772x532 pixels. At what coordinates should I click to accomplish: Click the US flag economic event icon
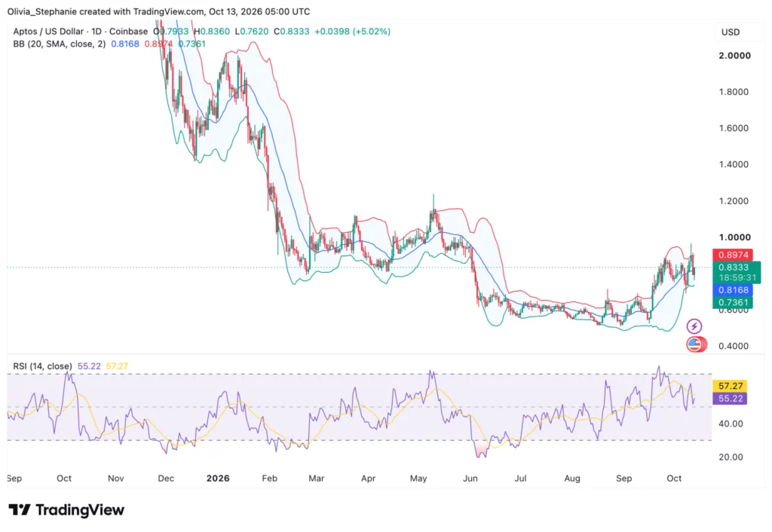695,344
